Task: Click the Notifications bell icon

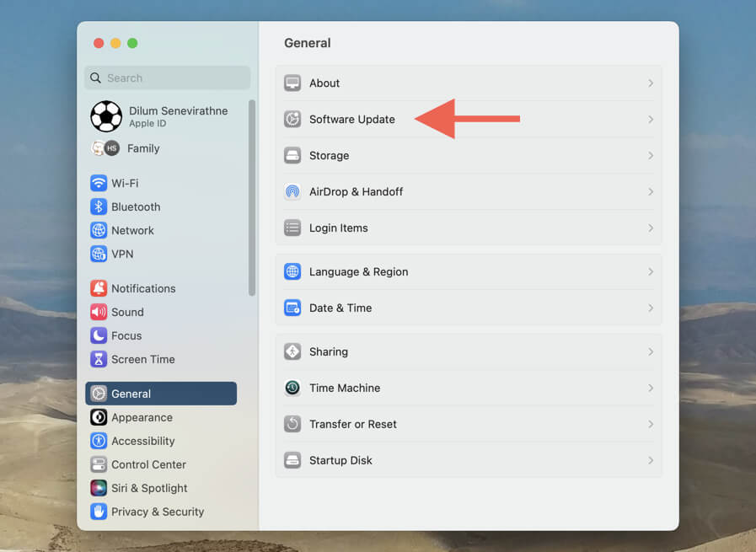Action: coord(99,288)
